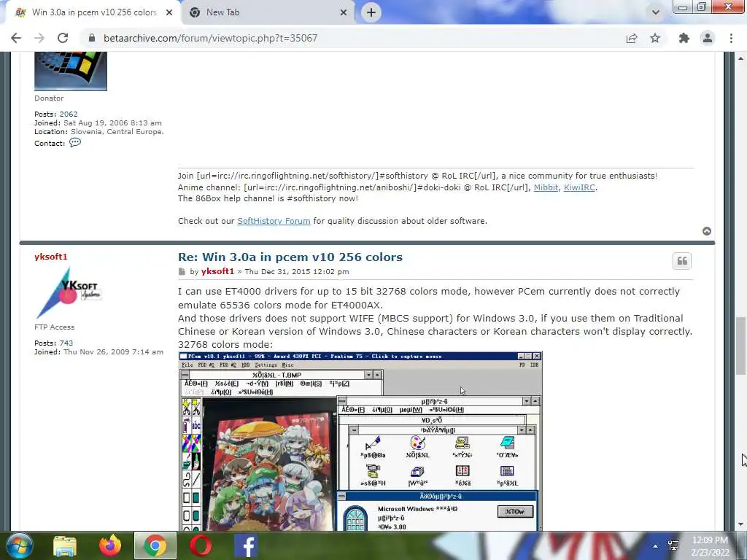Close the New Tab tab

344,13
